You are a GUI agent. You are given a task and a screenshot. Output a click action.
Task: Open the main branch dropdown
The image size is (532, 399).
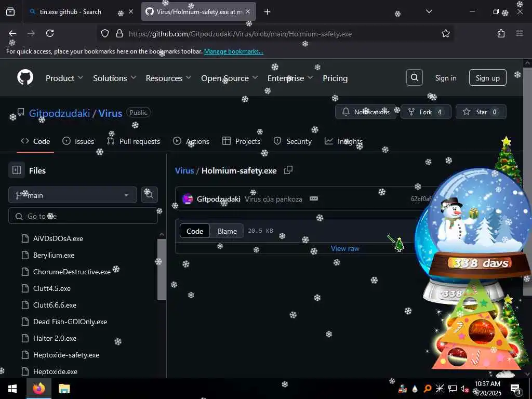click(73, 195)
